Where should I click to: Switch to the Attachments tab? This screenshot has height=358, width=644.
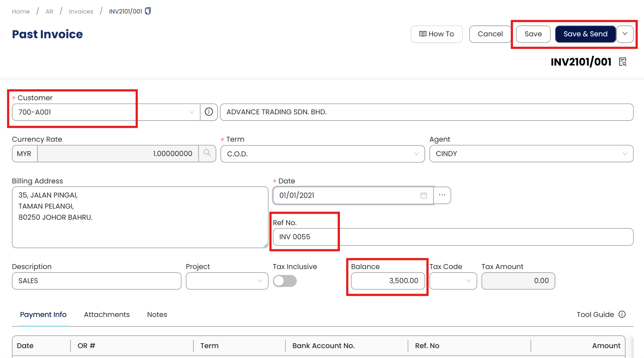[107, 314]
